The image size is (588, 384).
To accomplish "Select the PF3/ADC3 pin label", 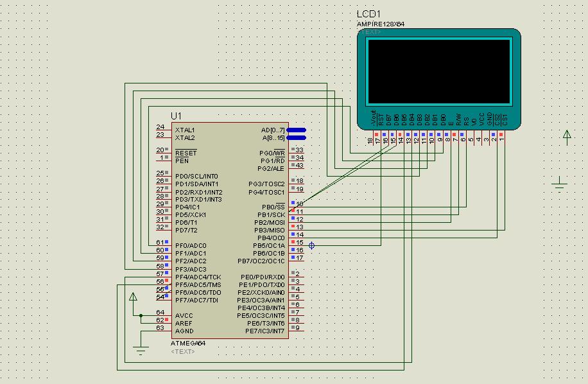I will click(191, 269).
